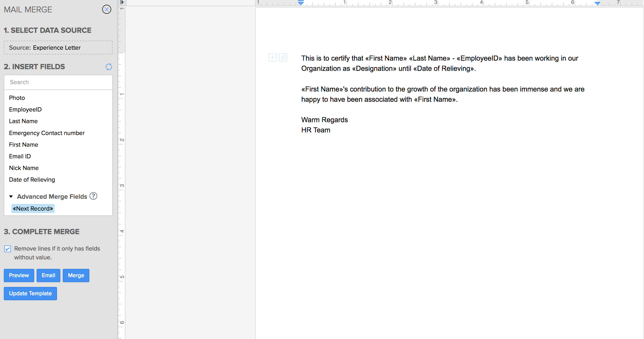Click the paragraph format icon beside text
The width and height of the screenshot is (644, 339).
tap(283, 58)
